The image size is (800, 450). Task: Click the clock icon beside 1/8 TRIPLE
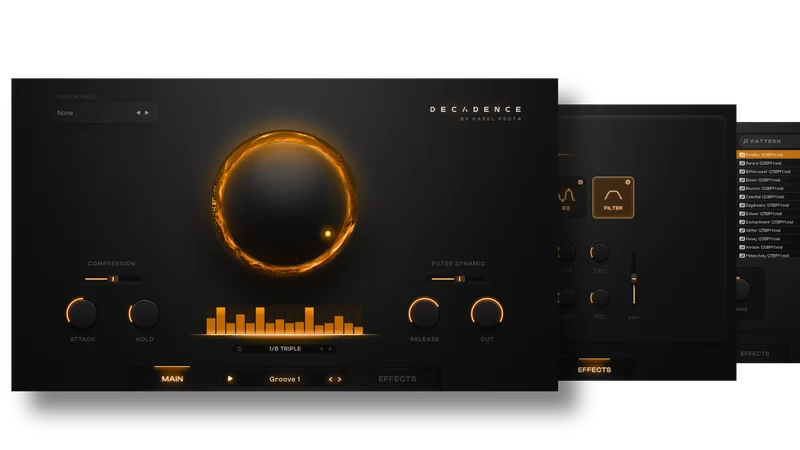point(239,349)
